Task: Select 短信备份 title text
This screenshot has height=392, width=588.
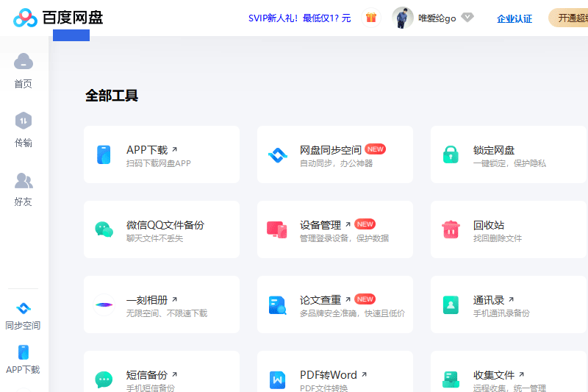Action: click(147, 375)
